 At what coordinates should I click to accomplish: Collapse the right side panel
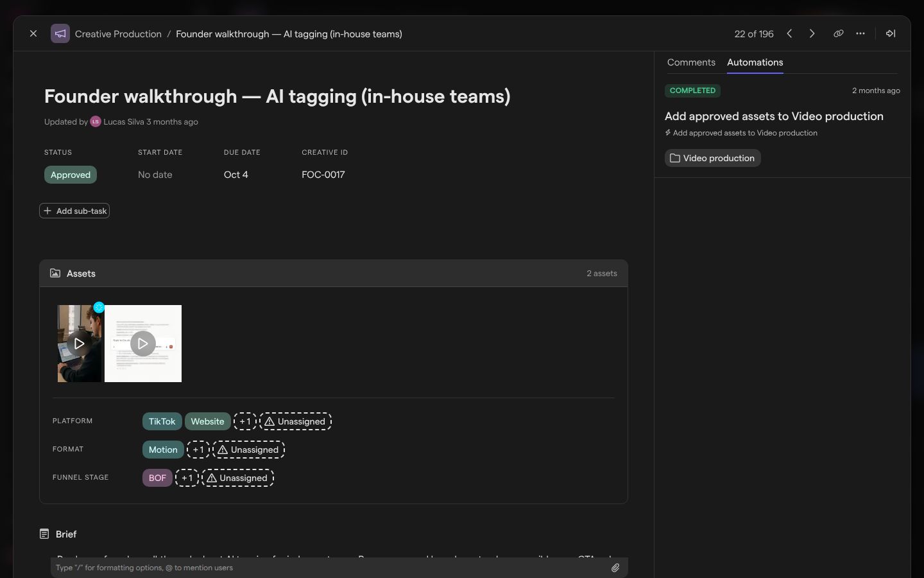[x=891, y=33]
